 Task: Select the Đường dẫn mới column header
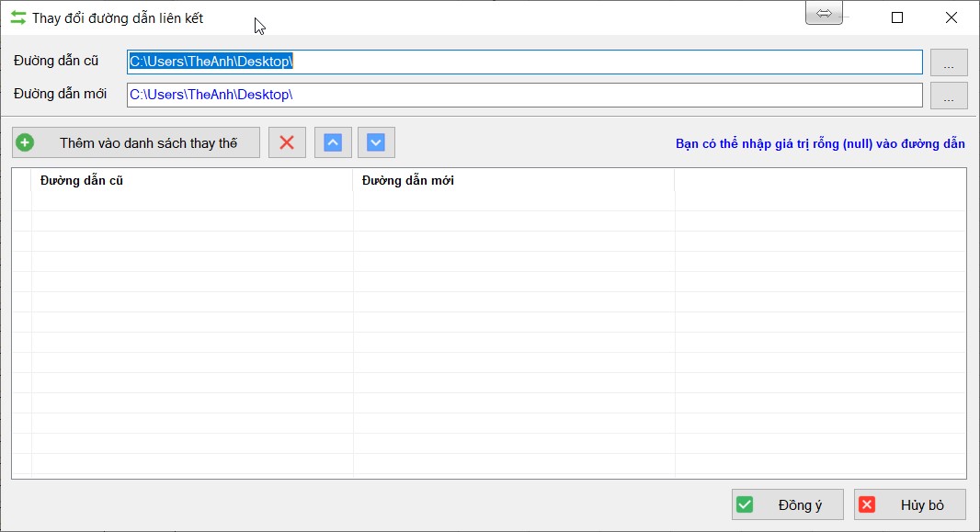(514, 181)
